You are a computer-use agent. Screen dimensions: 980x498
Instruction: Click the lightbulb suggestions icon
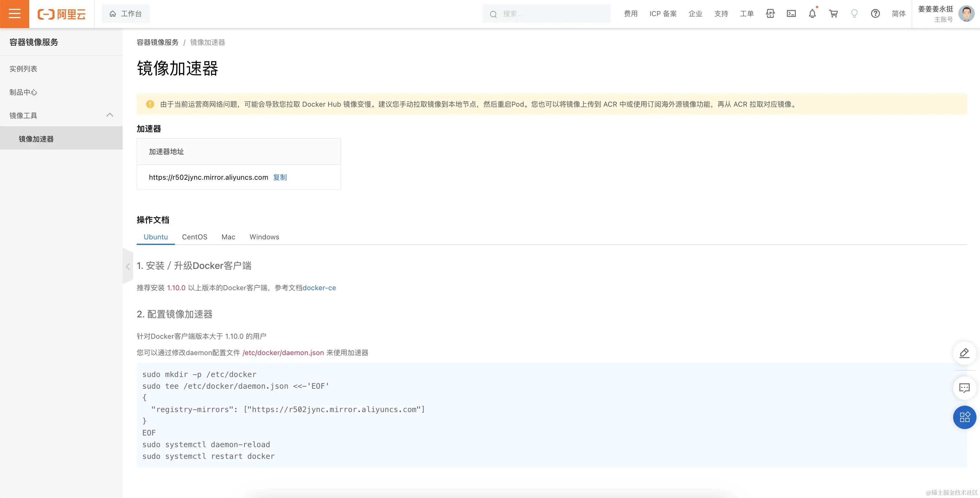[854, 14]
